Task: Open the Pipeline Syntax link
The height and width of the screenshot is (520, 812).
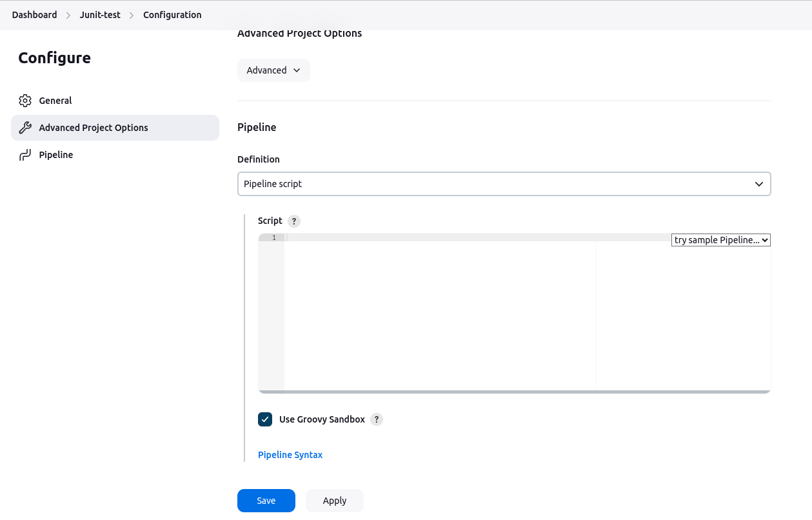Action: [x=290, y=455]
